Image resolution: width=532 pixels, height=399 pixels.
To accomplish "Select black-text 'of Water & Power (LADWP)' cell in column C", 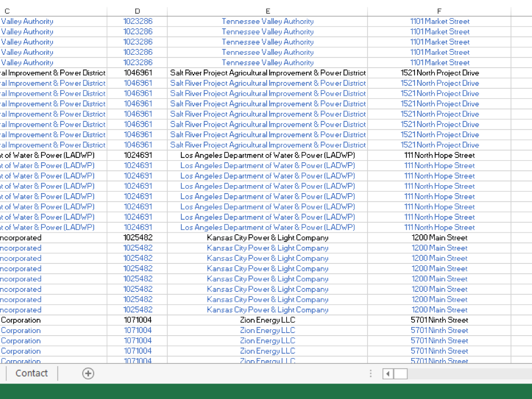I will coord(53,155).
